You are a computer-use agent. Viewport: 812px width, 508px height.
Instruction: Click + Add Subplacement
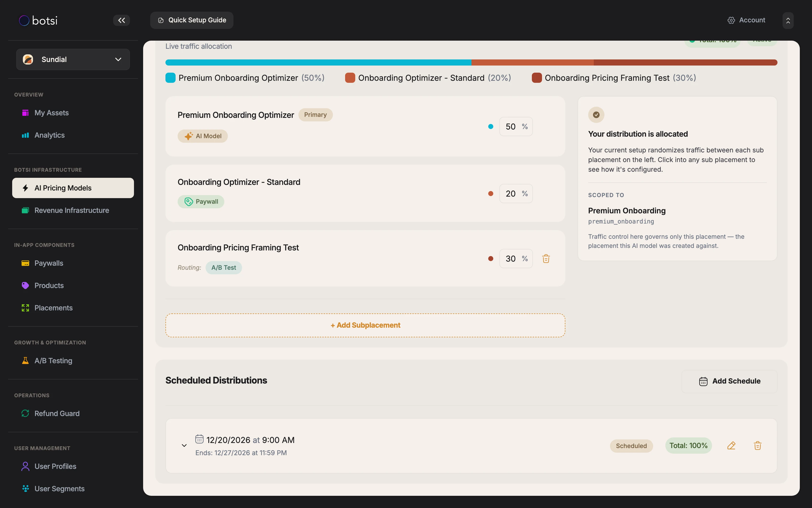pyautogui.click(x=365, y=325)
